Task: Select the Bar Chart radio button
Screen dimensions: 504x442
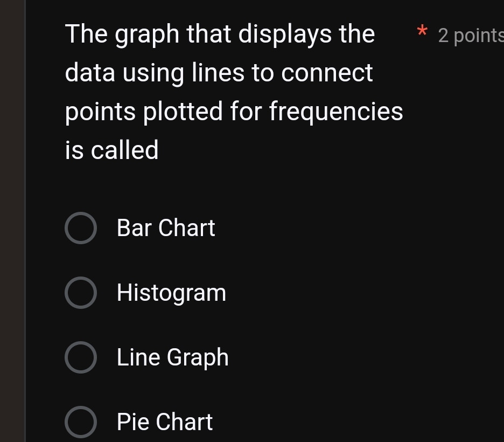Action: point(81,228)
